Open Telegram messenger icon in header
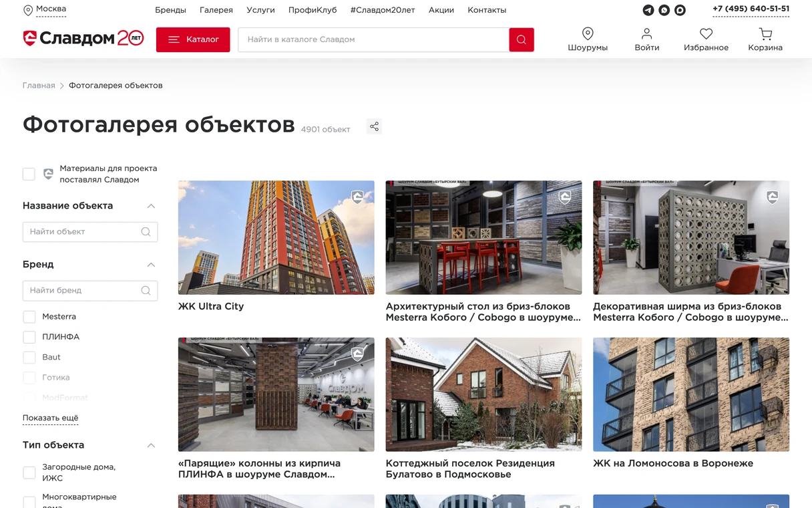Image resolution: width=812 pixels, height=508 pixels. click(648, 10)
